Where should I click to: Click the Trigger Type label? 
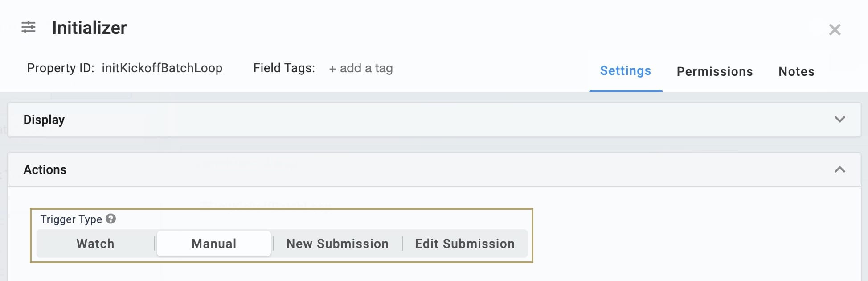71,219
